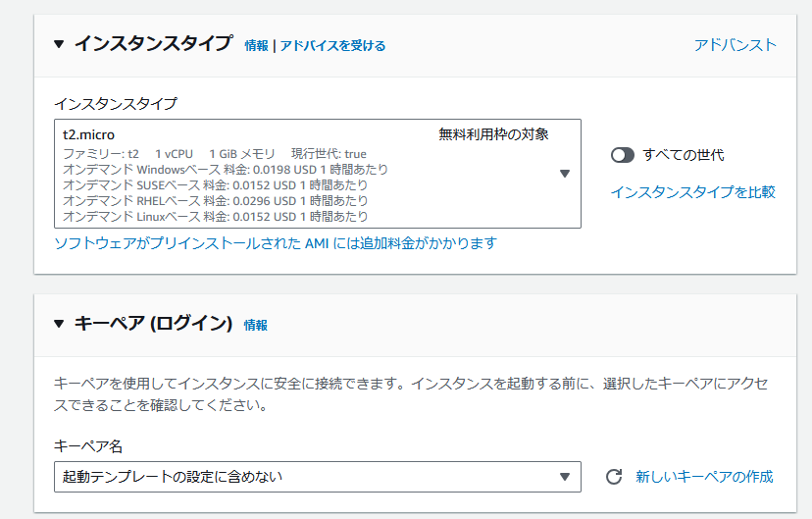Click the key pair dropdown arrow
812x519 pixels.
(565, 477)
